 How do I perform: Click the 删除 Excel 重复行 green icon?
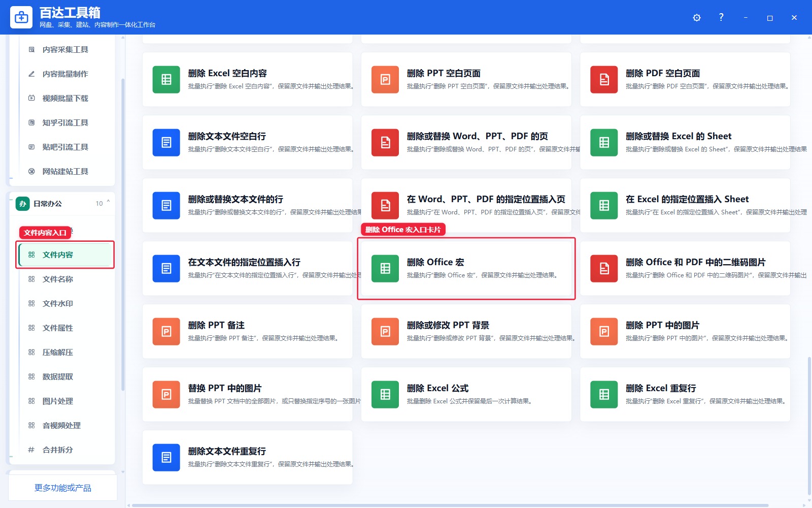604,395
